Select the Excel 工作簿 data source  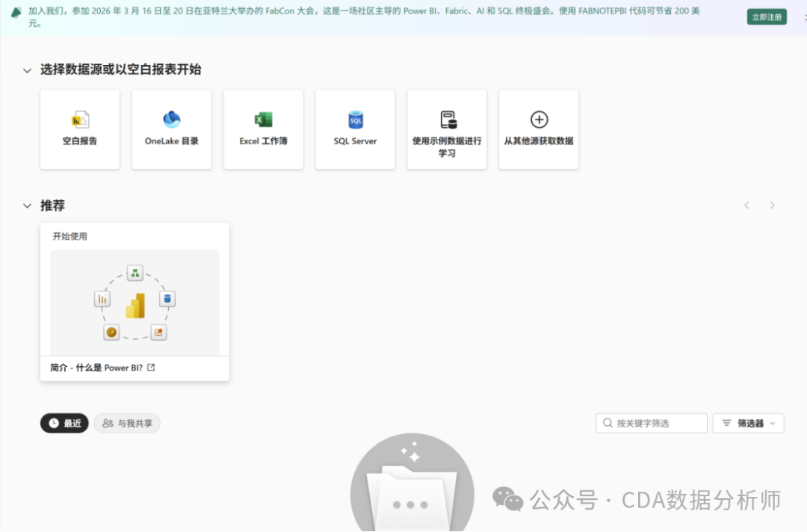pyautogui.click(x=263, y=129)
